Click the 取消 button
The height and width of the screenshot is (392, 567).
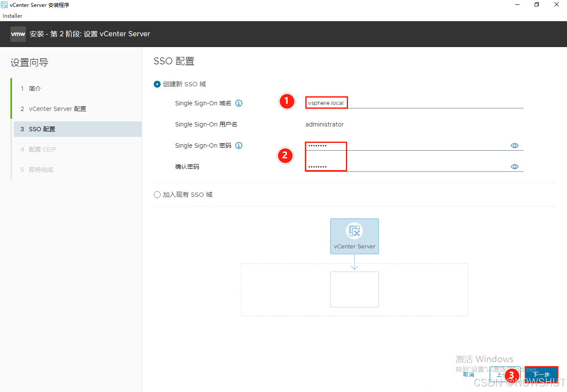coord(469,375)
